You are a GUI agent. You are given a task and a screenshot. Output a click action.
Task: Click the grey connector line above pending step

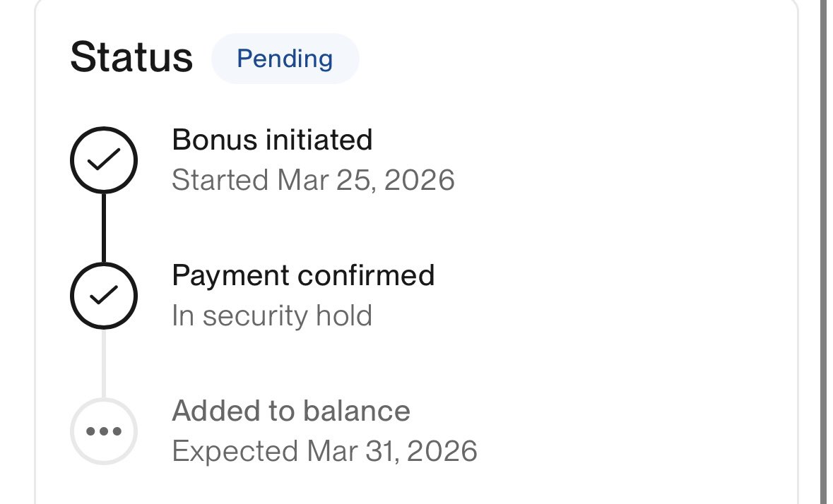point(104,363)
